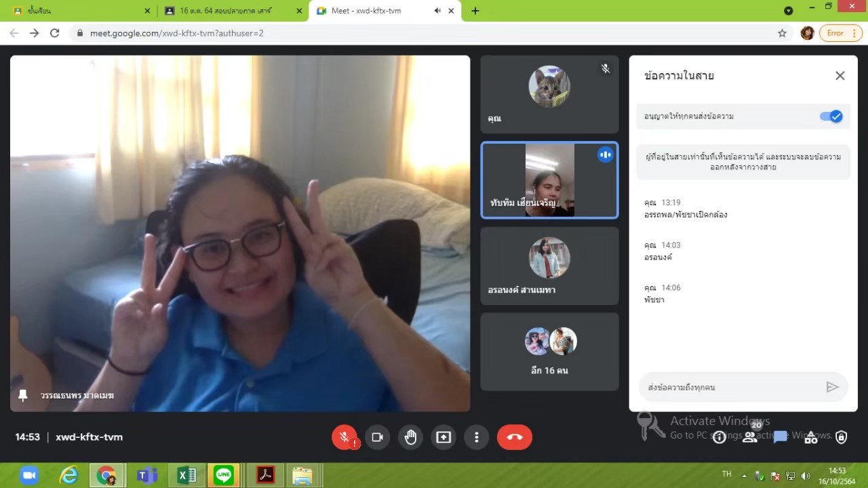868x488 pixels.
Task: Unmute the microphone
Action: pyautogui.click(x=344, y=437)
